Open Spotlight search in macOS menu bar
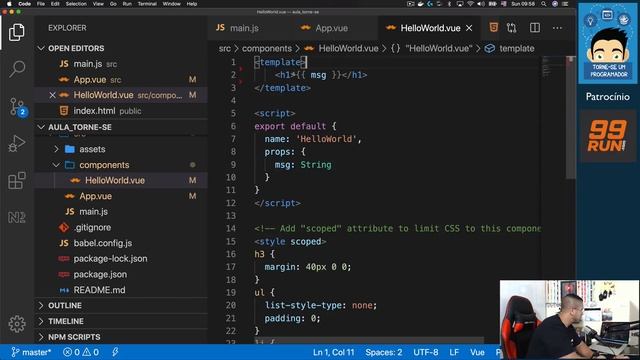Viewport: 640px width, 360px height. pyautogui.click(x=544, y=4)
